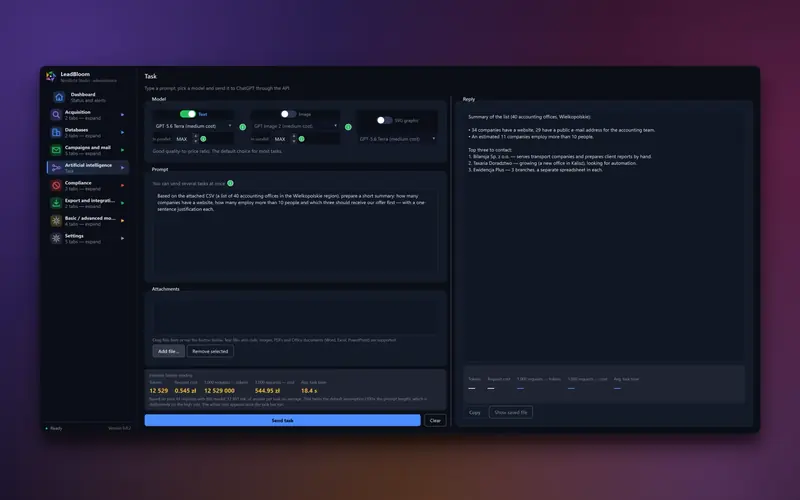
Task: Click the '18.4 s' average task time
Action: tap(309, 391)
